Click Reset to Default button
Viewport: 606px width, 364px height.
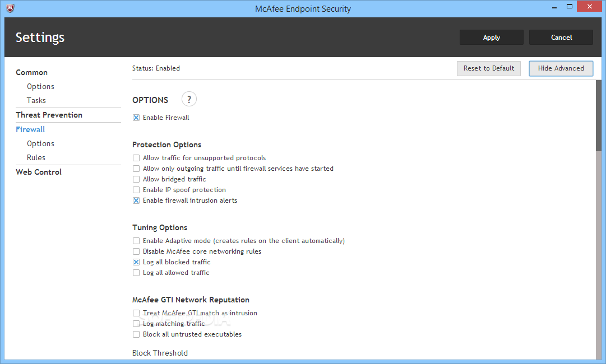click(x=488, y=68)
